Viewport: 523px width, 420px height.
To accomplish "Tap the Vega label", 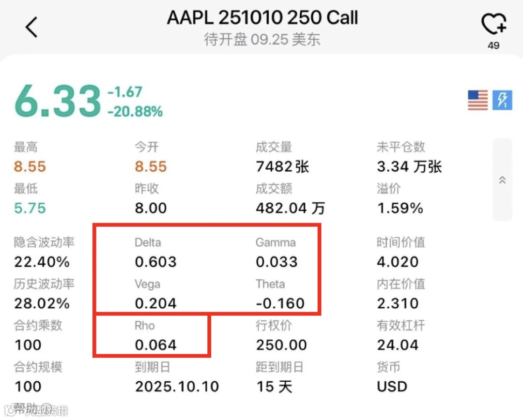I will pyautogui.click(x=147, y=285).
